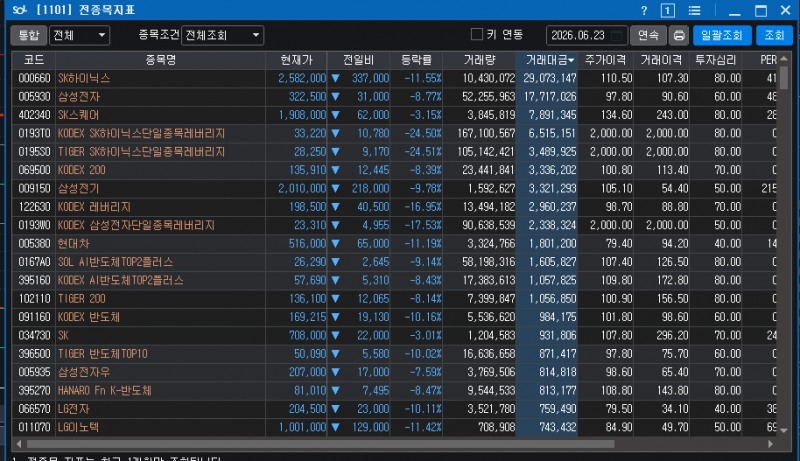Select the SK하이닉스 row name
This screenshot has width=800, height=461.
(84, 79)
